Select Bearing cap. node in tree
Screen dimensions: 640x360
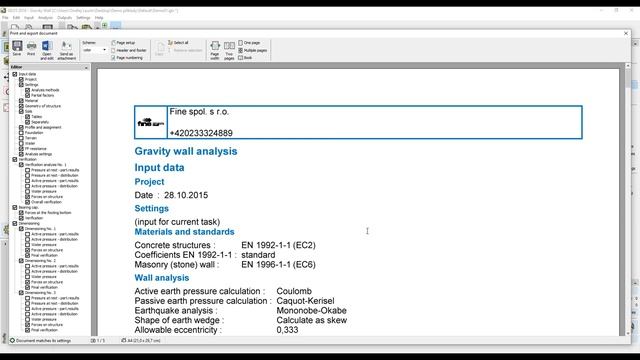(x=29, y=207)
